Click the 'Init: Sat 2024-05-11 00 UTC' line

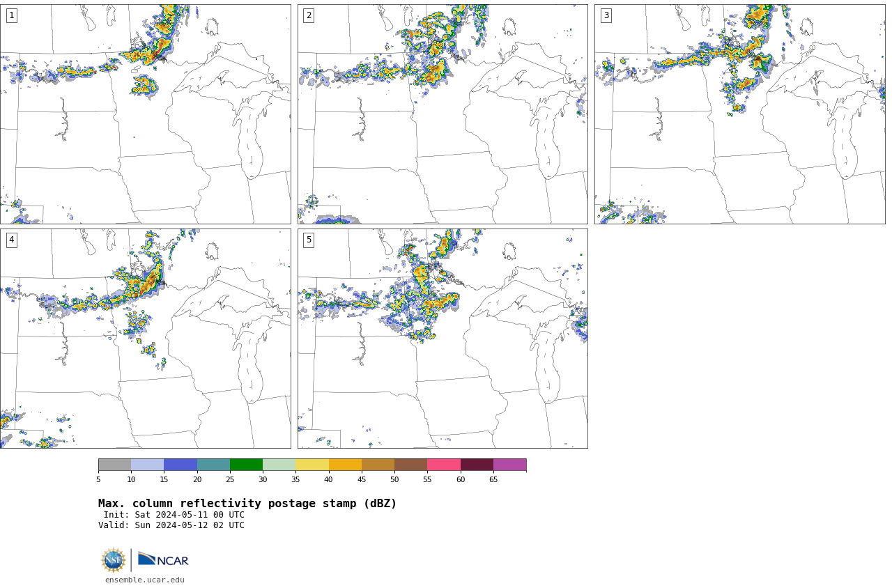(174, 515)
